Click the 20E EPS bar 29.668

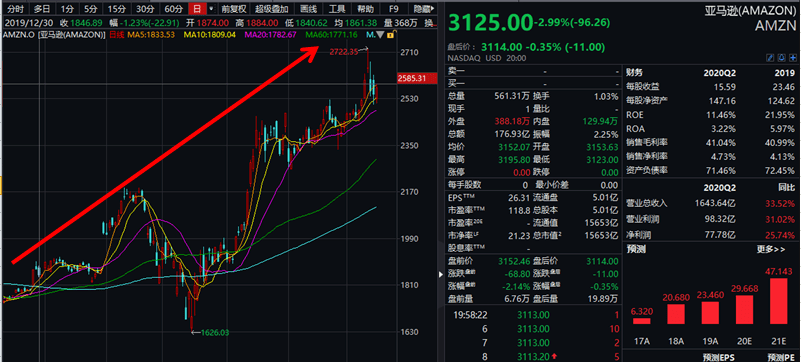pyautogui.click(x=745, y=309)
